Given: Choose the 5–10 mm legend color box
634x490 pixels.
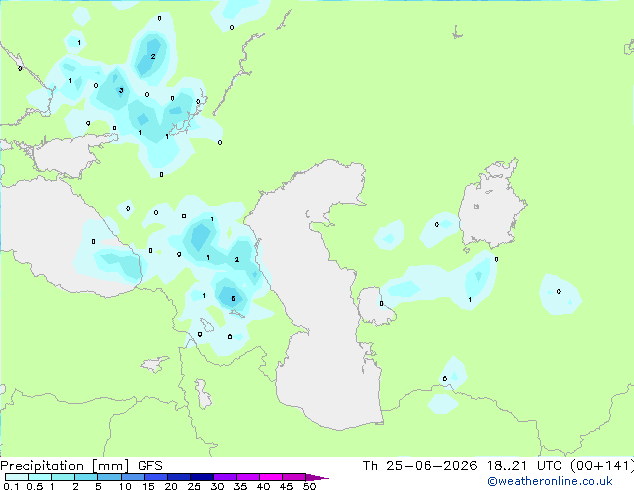Looking at the screenshot, I should (109, 477).
